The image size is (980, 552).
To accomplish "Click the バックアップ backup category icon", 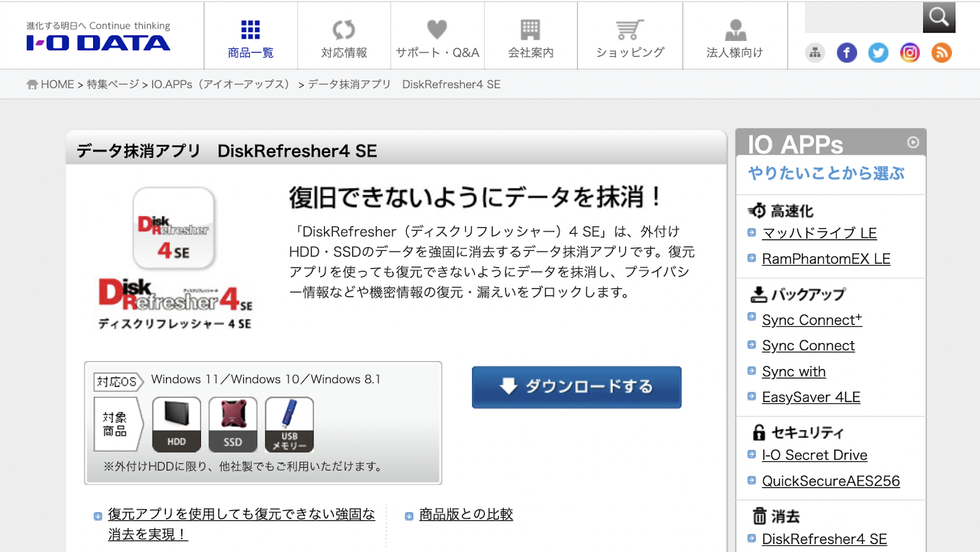I will 758,294.
